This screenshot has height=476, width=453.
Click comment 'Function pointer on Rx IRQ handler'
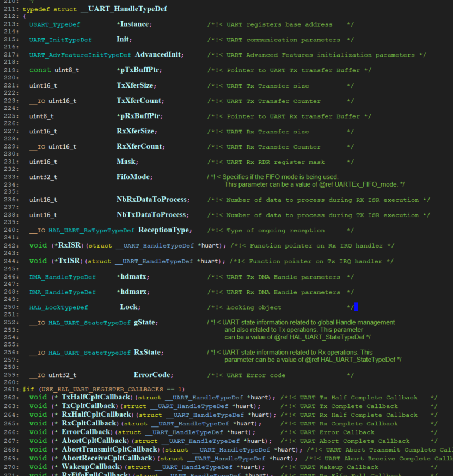click(316, 245)
